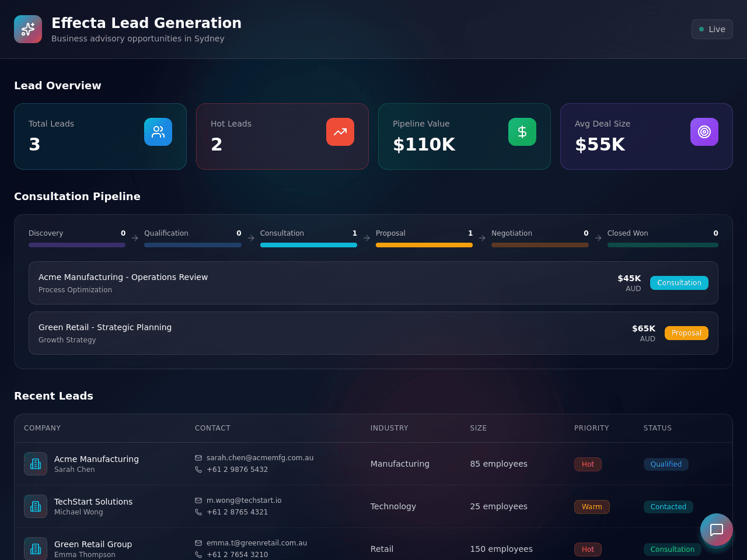Click the Pipeline Value dollar icon
This screenshot has width=747, height=560.
click(522, 132)
